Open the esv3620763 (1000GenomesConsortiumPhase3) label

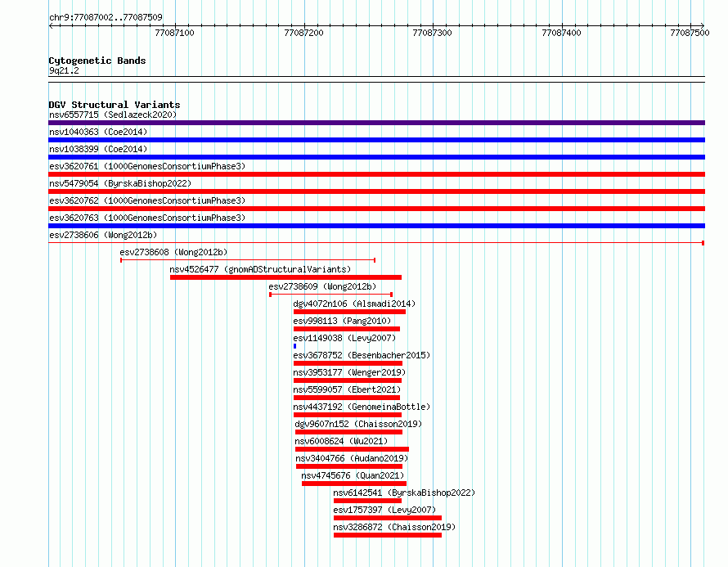[x=147, y=218]
